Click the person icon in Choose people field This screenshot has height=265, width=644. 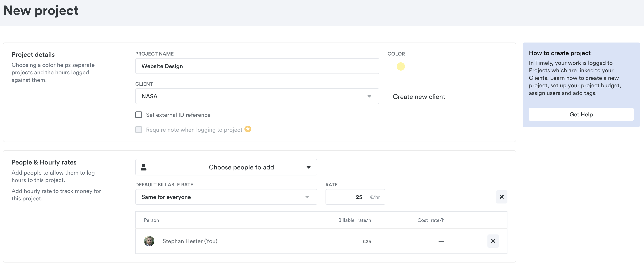[144, 167]
